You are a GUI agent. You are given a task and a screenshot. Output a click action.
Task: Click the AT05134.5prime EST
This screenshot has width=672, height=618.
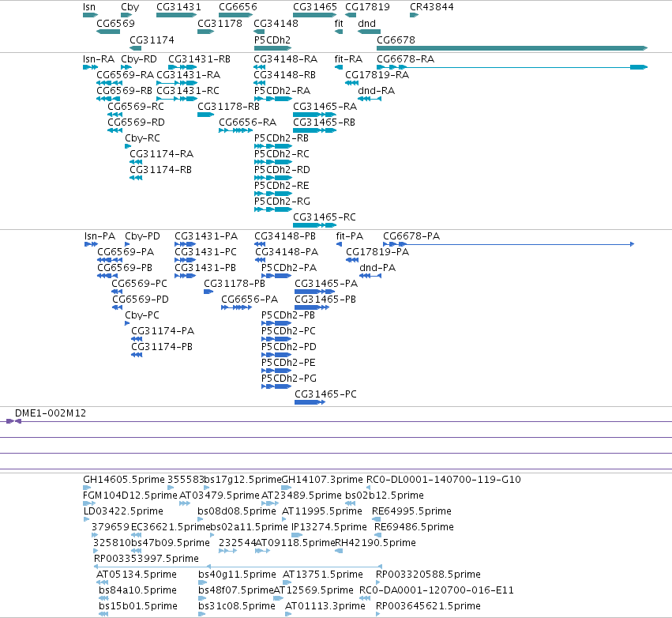(102, 582)
